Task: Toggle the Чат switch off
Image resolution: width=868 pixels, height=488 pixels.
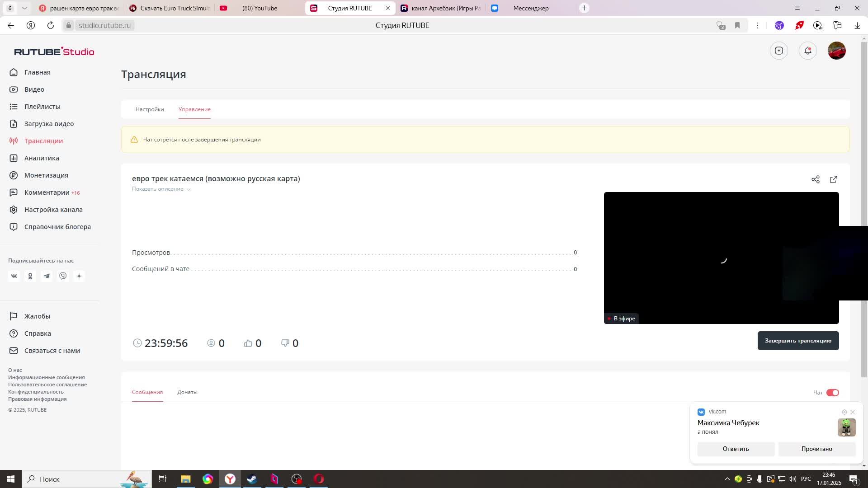Action: coord(832,393)
